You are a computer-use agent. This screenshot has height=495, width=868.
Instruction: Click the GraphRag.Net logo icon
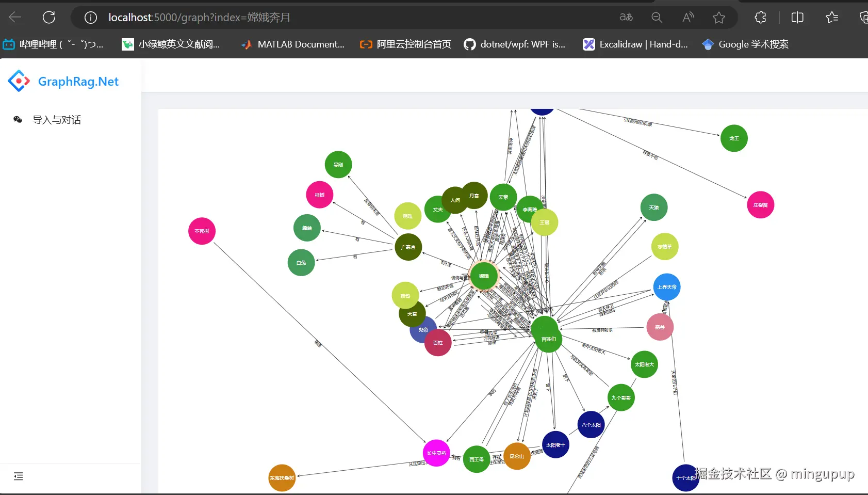pos(19,81)
